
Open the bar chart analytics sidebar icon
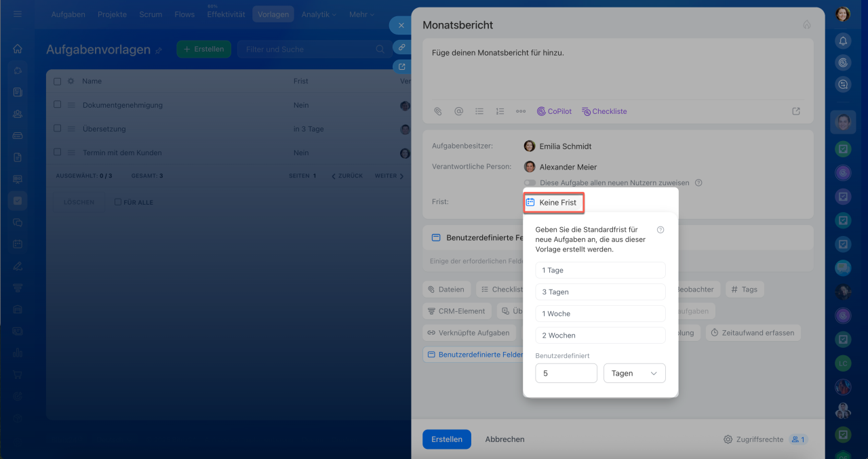[18, 353]
